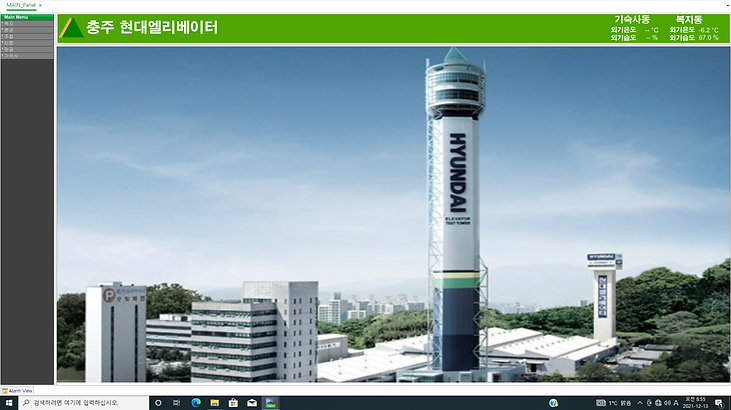Click the Main Menu header
Screen dimensions: 731x410
[x=28, y=17]
